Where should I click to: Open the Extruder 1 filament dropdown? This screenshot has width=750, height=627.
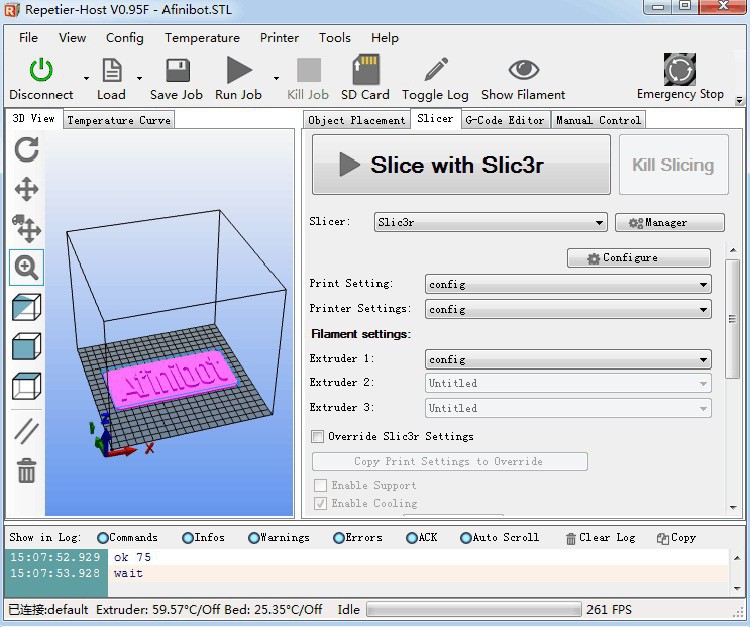point(568,360)
